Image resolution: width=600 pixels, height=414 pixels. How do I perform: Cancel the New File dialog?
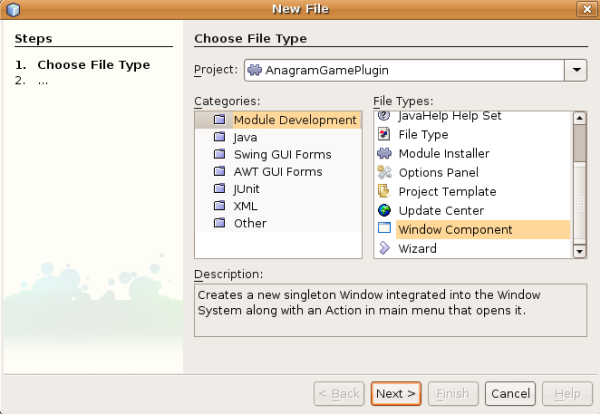tap(510, 394)
